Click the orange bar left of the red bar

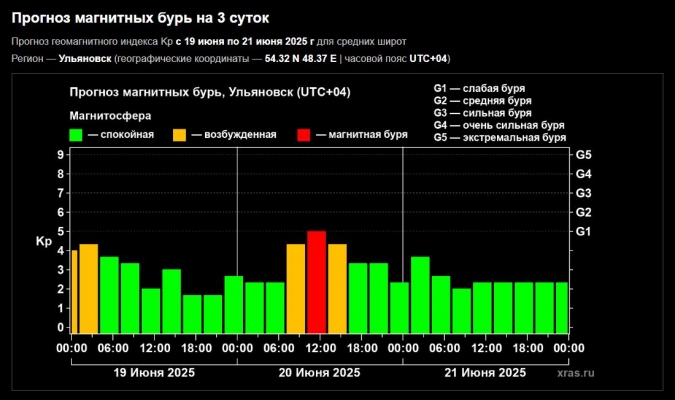296,289
